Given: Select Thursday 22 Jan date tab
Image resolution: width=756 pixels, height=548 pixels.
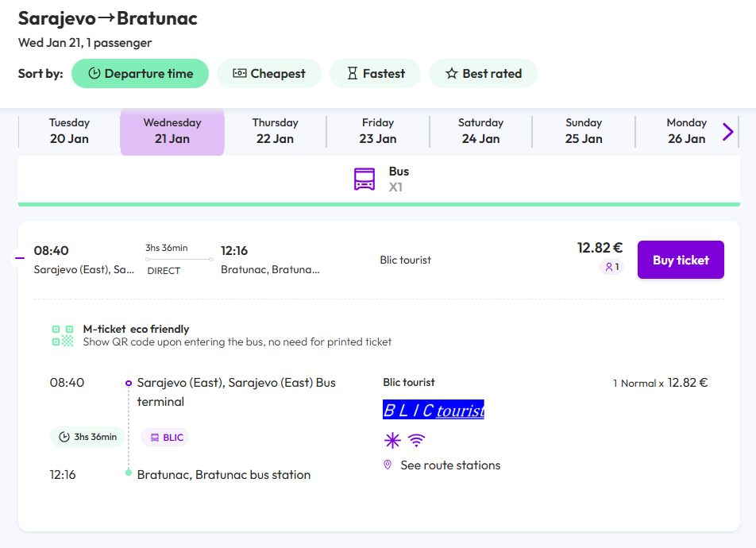Looking at the screenshot, I should coord(275,131).
